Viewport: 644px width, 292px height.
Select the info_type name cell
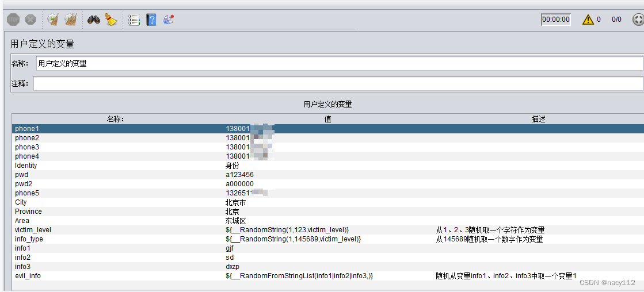(x=117, y=239)
